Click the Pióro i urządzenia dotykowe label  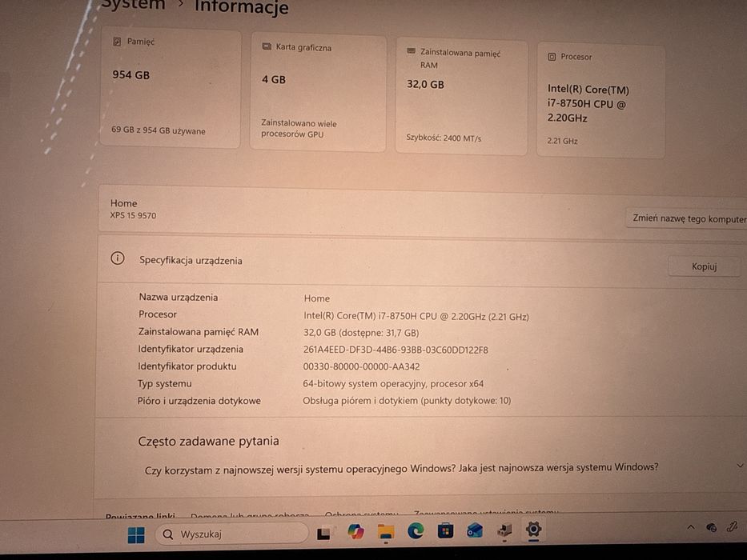pyautogui.click(x=199, y=401)
